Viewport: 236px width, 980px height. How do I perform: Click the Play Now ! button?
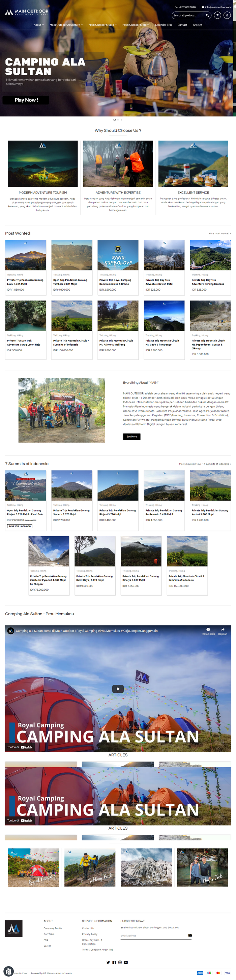(x=26, y=100)
